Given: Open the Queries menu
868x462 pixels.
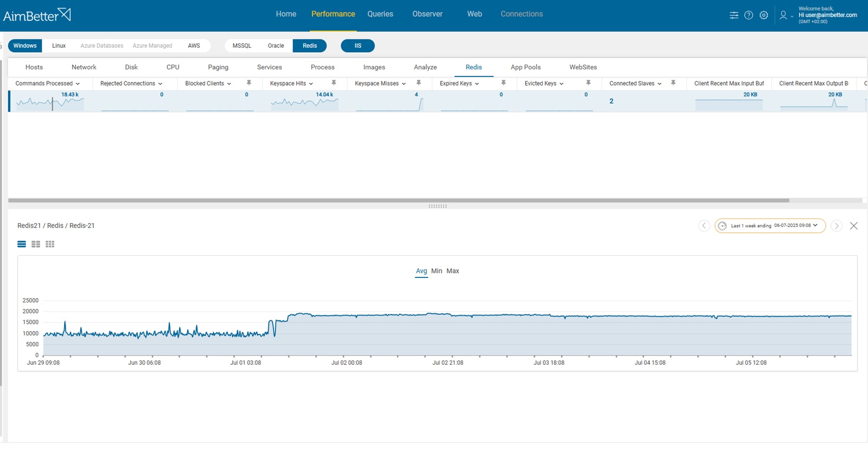Looking at the screenshot, I should (x=380, y=14).
